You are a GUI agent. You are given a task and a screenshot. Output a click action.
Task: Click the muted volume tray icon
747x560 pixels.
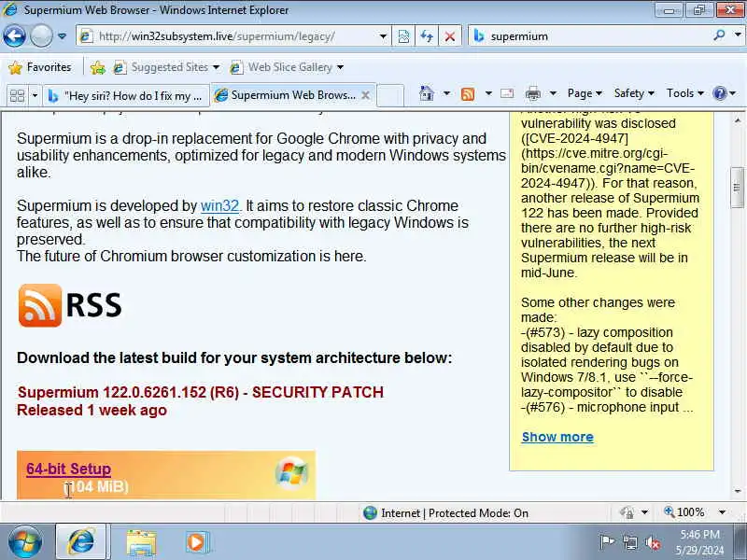pyautogui.click(x=652, y=542)
